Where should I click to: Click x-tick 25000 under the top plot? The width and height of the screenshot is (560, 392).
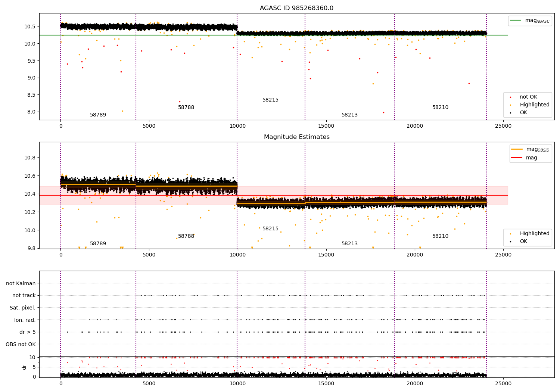(503, 126)
